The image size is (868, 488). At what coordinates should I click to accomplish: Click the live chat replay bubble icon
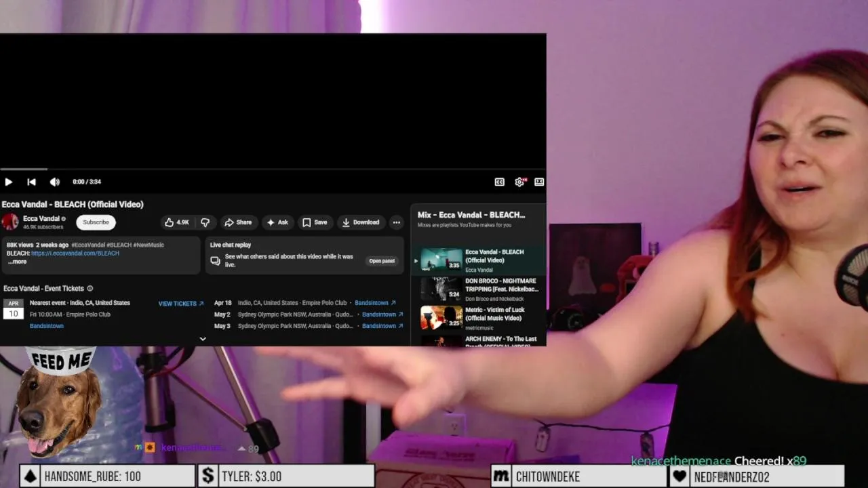click(x=215, y=261)
